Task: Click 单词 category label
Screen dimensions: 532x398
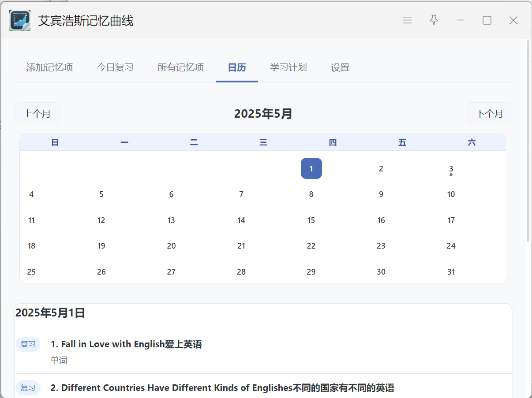Action: point(59,361)
